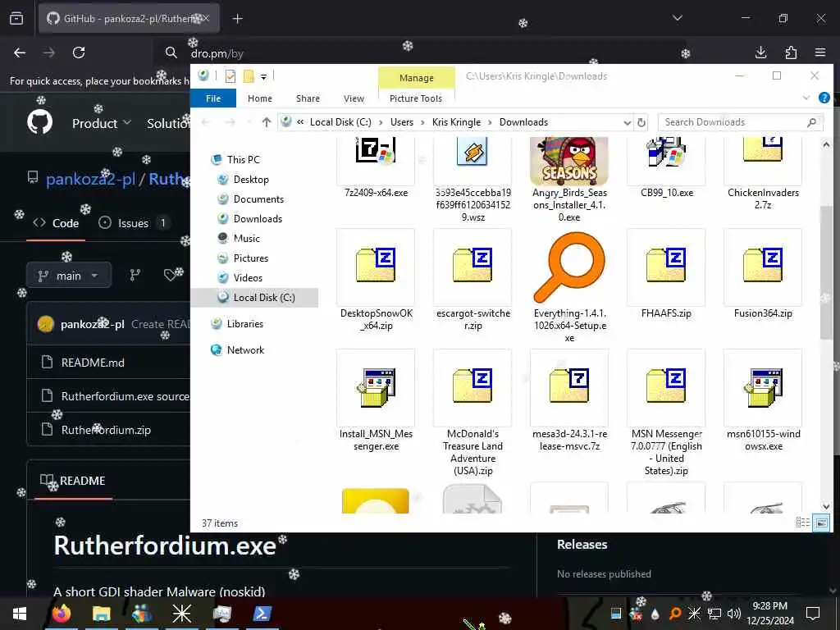Select escargot-switcher.zip archive
840x630 pixels.
[x=472, y=280]
